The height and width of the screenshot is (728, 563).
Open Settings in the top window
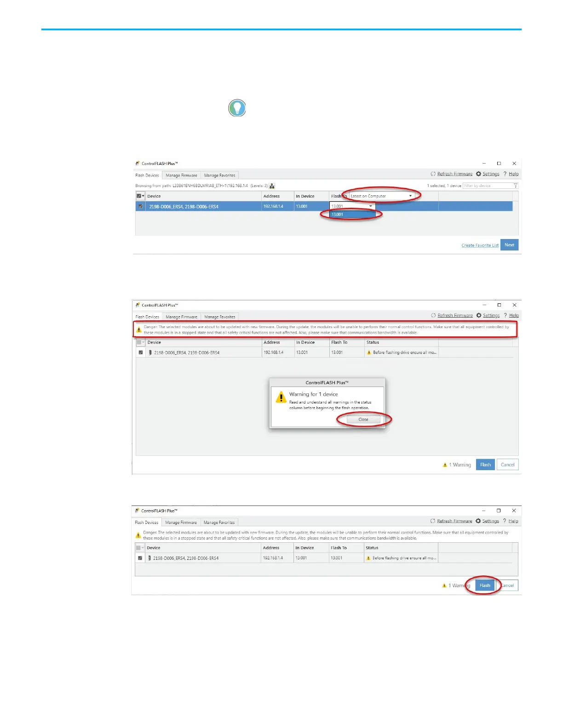click(488, 174)
